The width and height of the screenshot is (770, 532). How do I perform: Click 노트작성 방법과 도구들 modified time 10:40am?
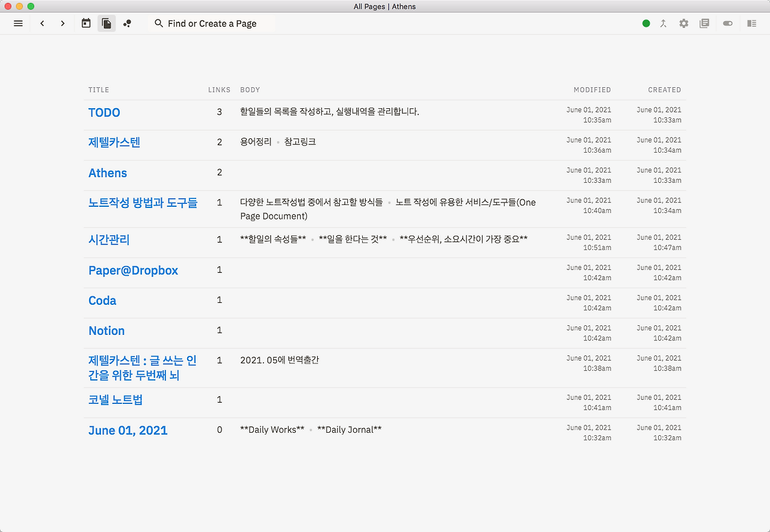[x=597, y=210]
